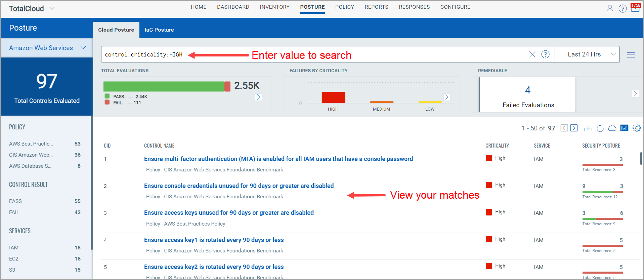Open the notifications inbox showing 1758
The image size is (644, 280).
(635, 7)
